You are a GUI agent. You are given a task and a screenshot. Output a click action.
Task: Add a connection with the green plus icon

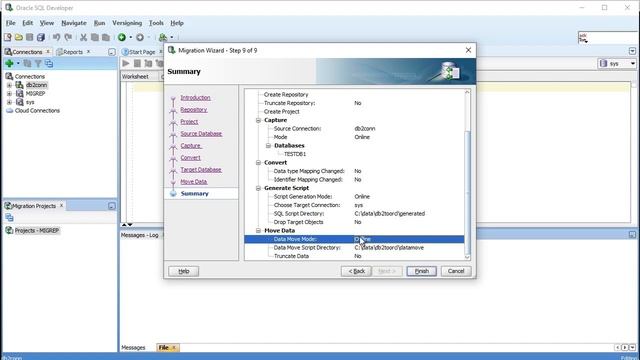[x=9, y=63]
